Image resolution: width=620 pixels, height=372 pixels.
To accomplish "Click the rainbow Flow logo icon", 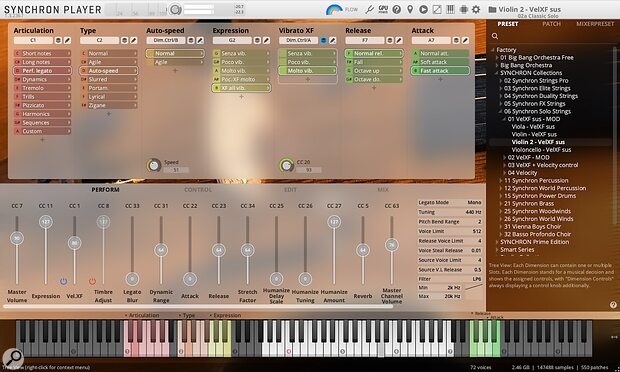I will point(334,9).
